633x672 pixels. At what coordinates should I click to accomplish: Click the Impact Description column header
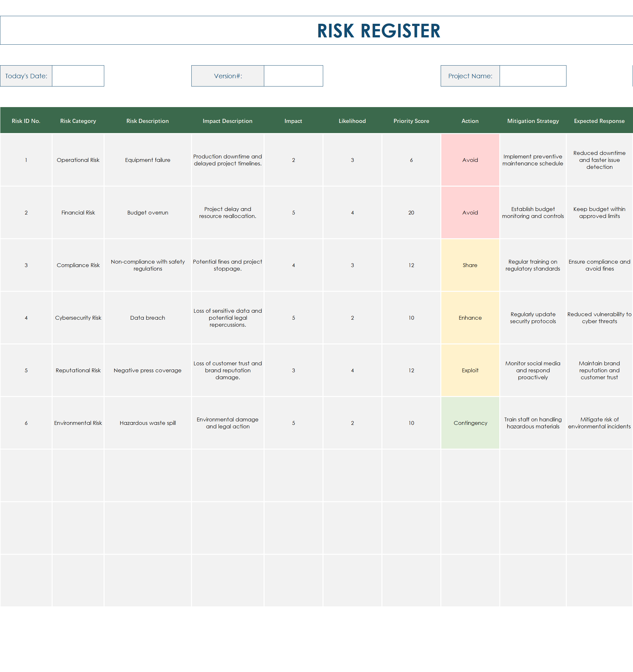point(228,121)
